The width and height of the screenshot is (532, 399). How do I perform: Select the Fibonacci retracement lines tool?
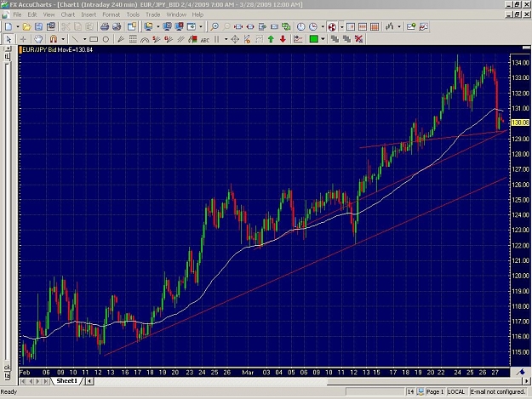133,39
